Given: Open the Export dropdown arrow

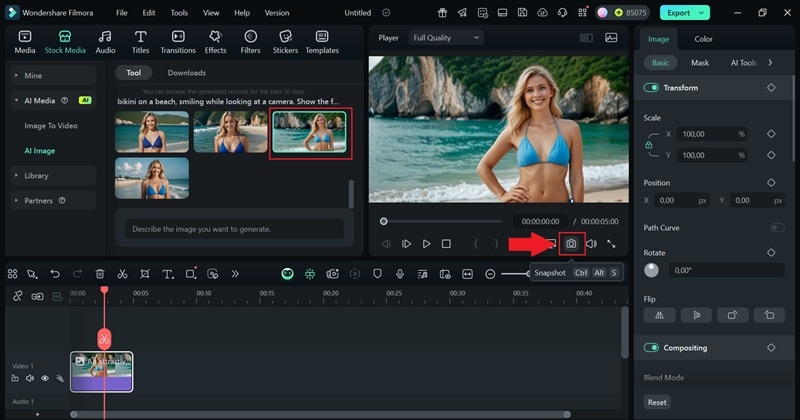Looking at the screenshot, I should (x=702, y=13).
